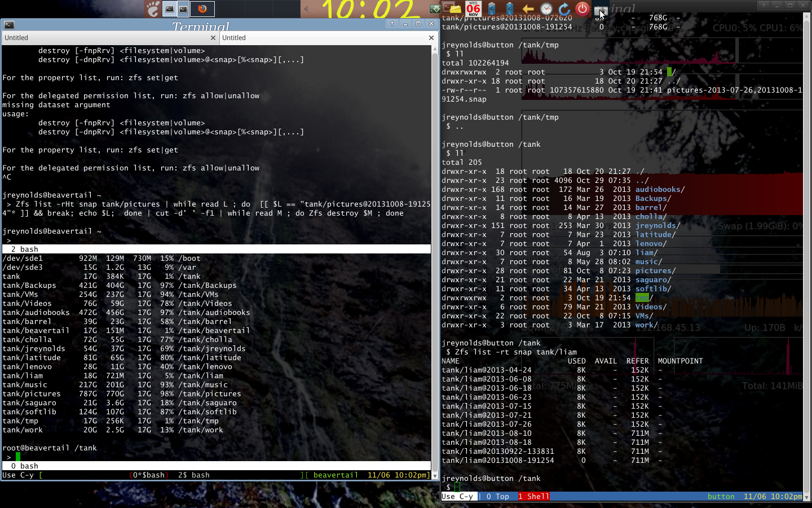Maximize the left Terminal window

coord(418,24)
